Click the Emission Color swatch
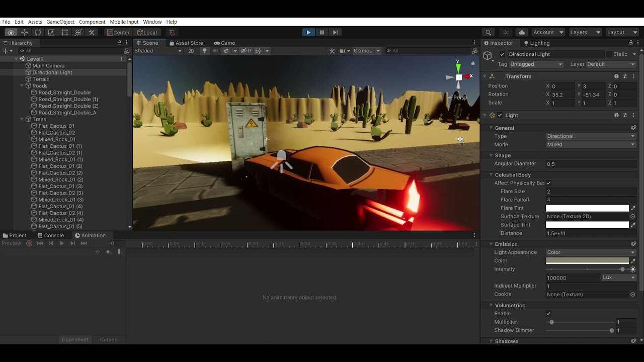The image size is (644, 362). click(587, 260)
